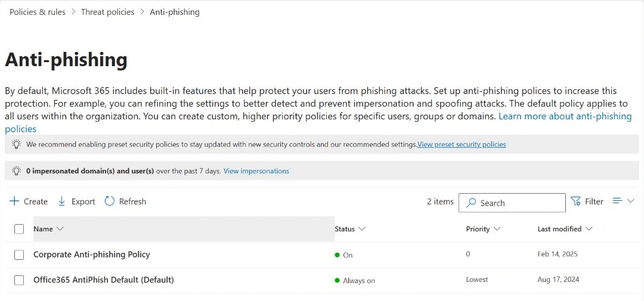Check the Office365 AntiPhish Default checkbox
644x301 pixels.
(x=19, y=281)
